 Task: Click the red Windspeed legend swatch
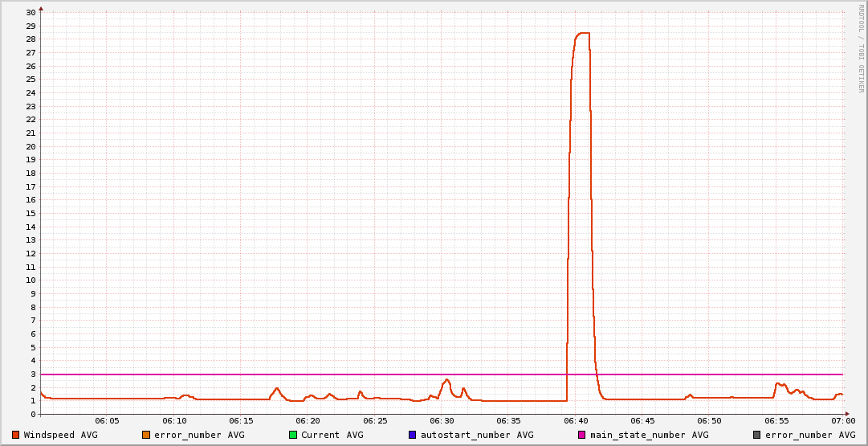point(15,435)
